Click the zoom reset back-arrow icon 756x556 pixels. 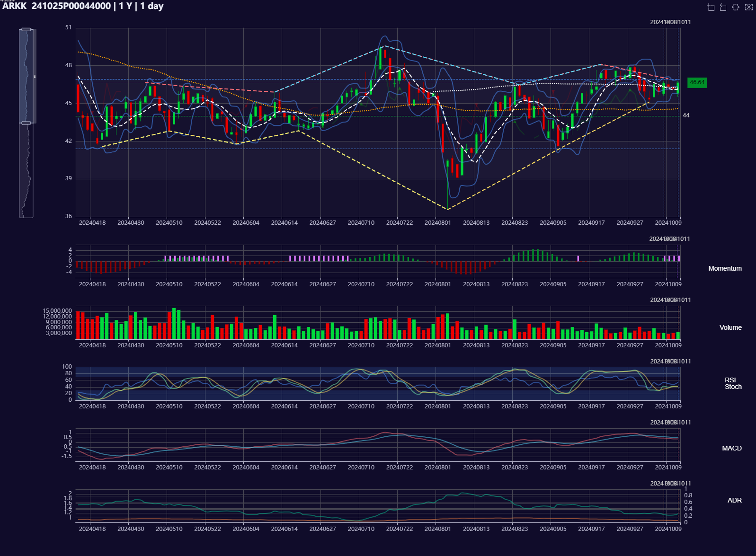click(723, 7)
